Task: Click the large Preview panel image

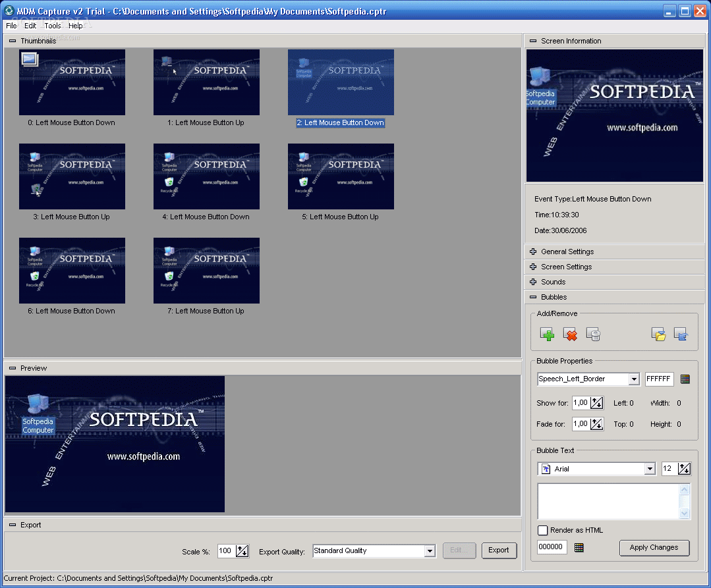Action: tap(115, 444)
